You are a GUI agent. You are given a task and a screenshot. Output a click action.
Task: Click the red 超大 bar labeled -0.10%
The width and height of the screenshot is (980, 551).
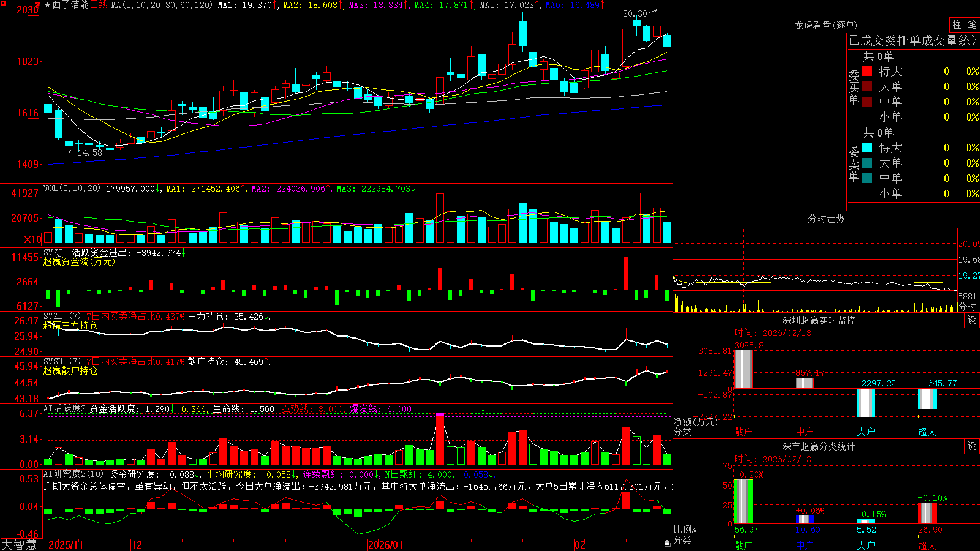(927, 513)
